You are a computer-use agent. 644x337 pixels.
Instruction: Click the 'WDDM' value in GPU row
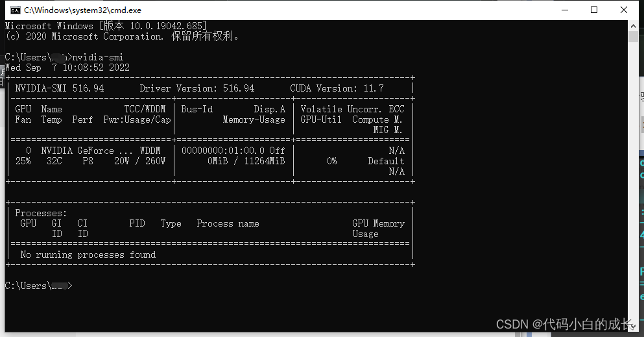click(x=150, y=151)
